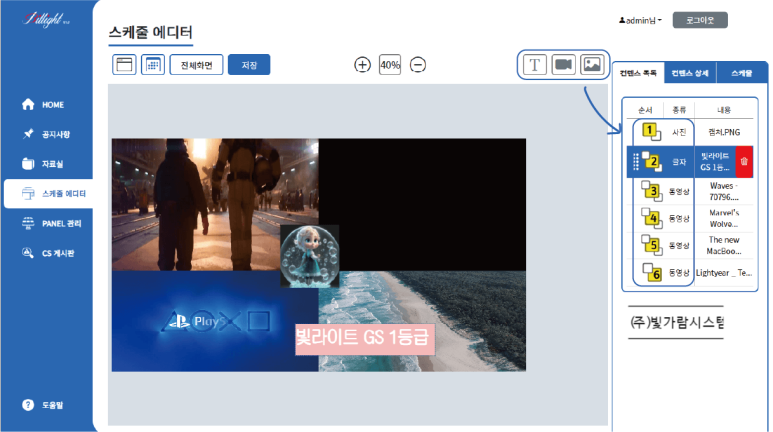Screen dimensions: 773x432
Task: Add text content with the T icon
Action: click(x=535, y=65)
